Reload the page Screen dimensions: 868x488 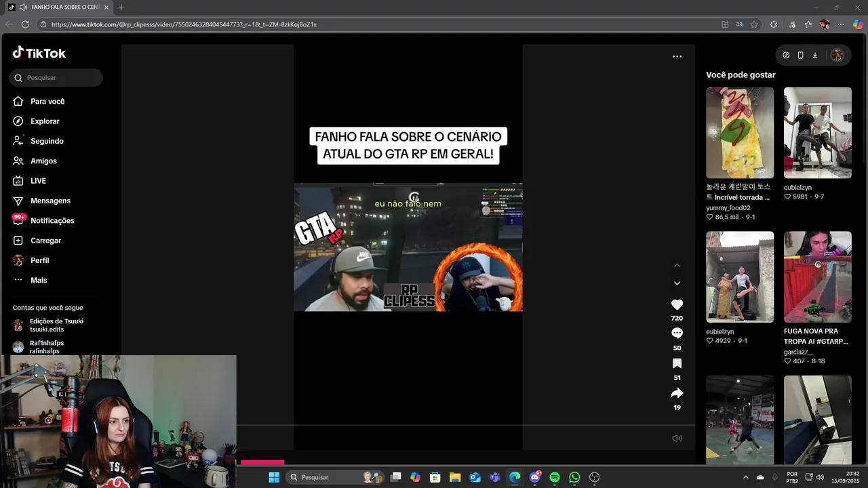click(25, 24)
